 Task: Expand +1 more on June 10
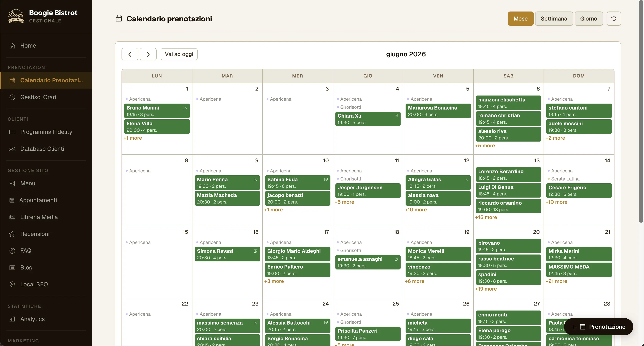pos(273,210)
